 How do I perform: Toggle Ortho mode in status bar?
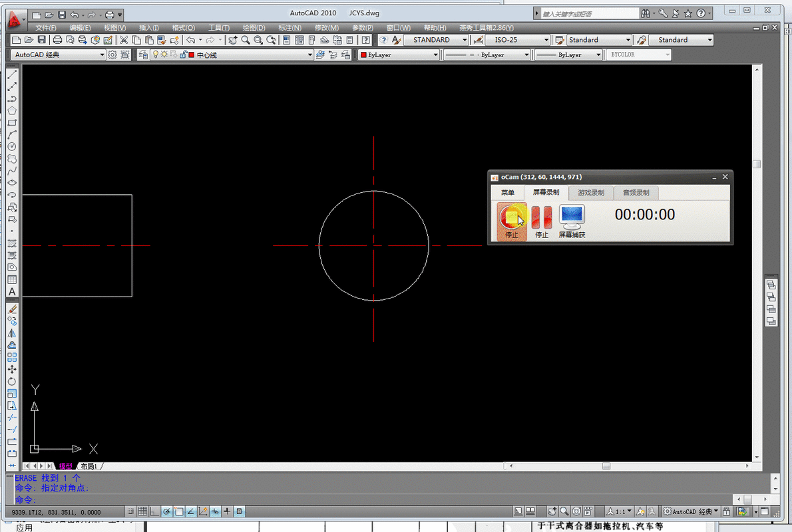click(154, 511)
